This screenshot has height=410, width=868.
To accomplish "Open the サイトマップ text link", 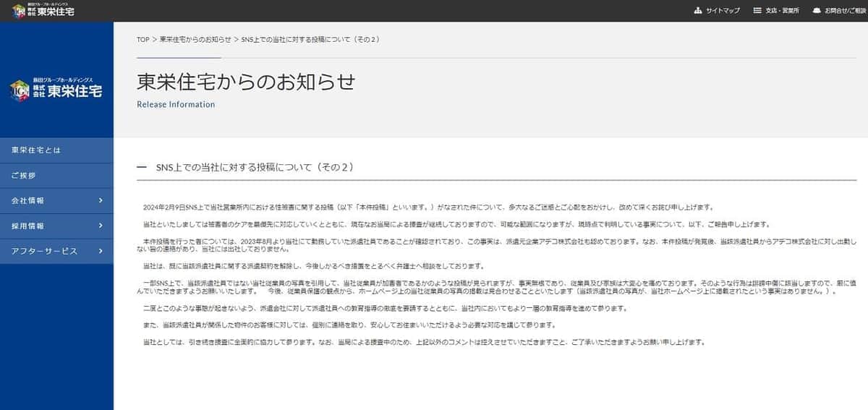I will coord(723,11).
